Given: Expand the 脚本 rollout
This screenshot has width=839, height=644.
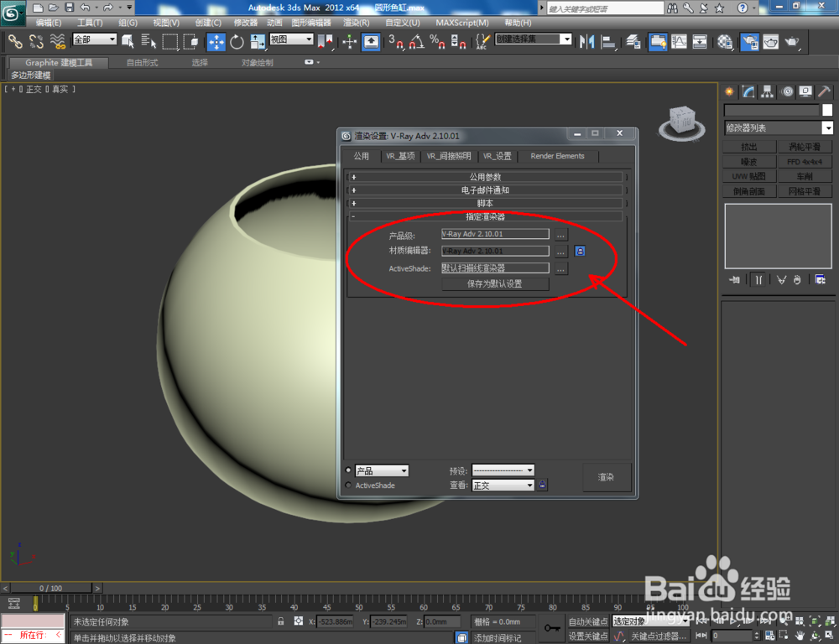Looking at the screenshot, I should pyautogui.click(x=485, y=203).
